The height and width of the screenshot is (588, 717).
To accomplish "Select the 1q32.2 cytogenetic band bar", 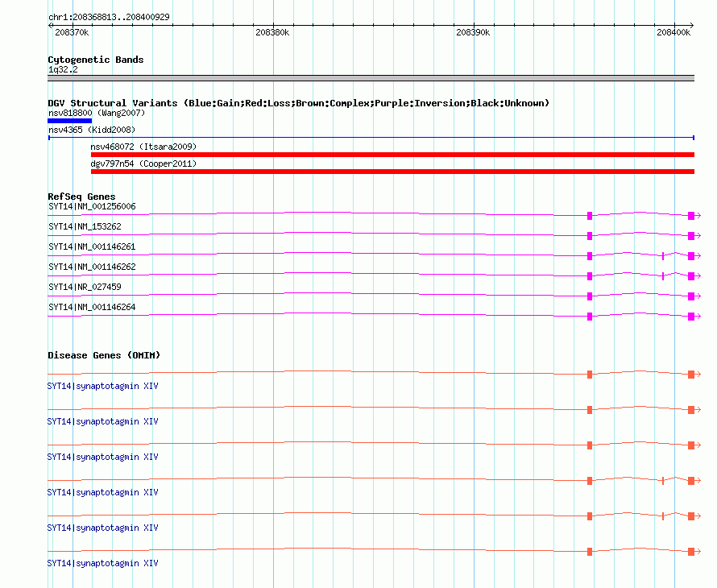I will (x=371, y=78).
